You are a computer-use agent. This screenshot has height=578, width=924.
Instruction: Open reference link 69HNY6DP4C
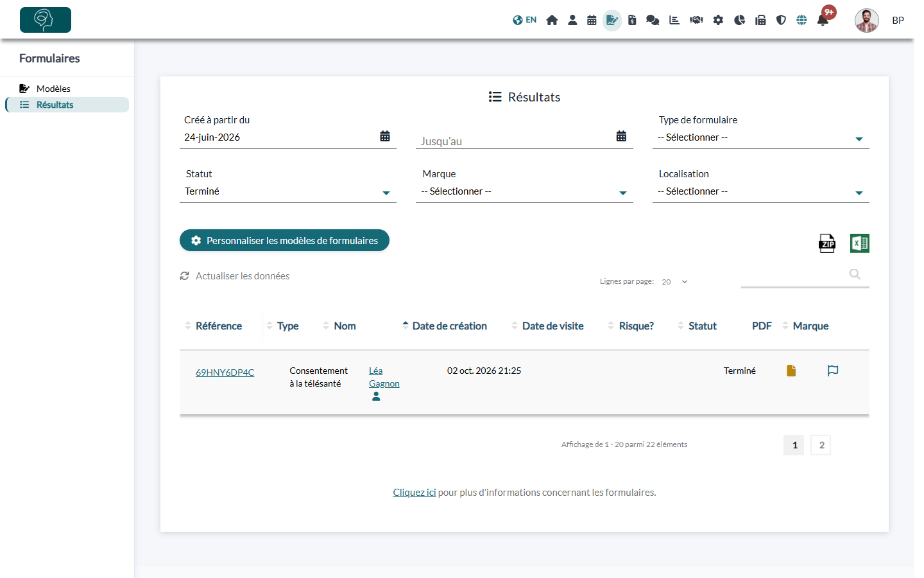225,372
